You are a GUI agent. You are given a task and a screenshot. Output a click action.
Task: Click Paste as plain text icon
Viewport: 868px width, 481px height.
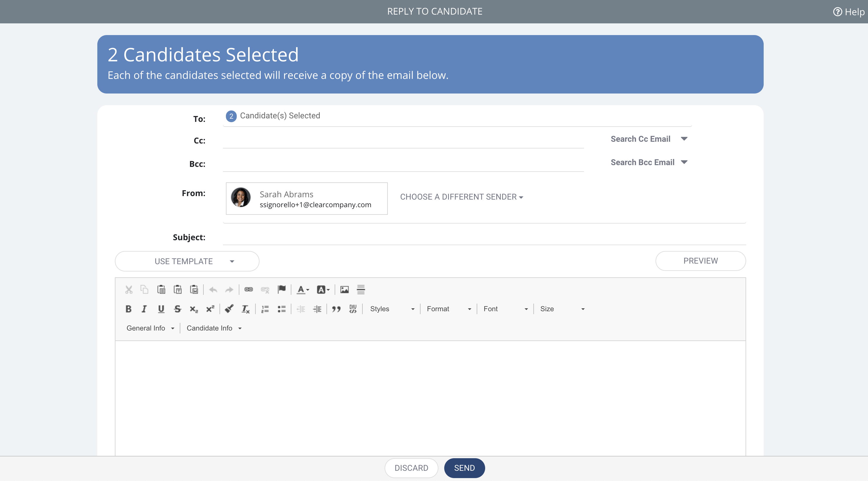coord(178,290)
